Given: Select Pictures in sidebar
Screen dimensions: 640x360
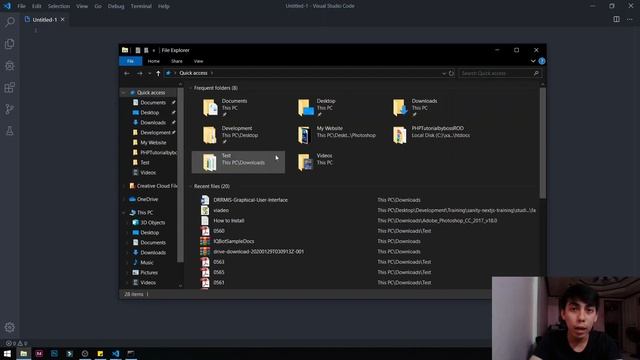Looking at the screenshot, I should pyautogui.click(x=149, y=273).
